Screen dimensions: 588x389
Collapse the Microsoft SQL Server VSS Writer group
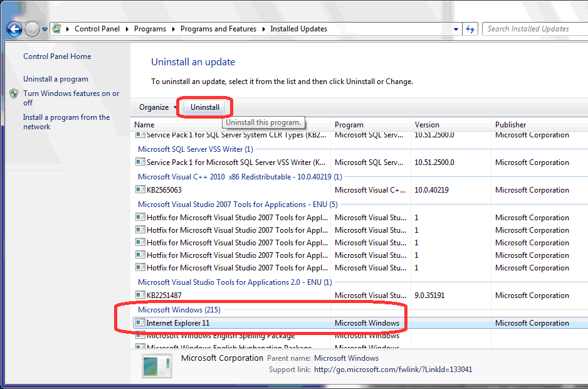click(196, 149)
